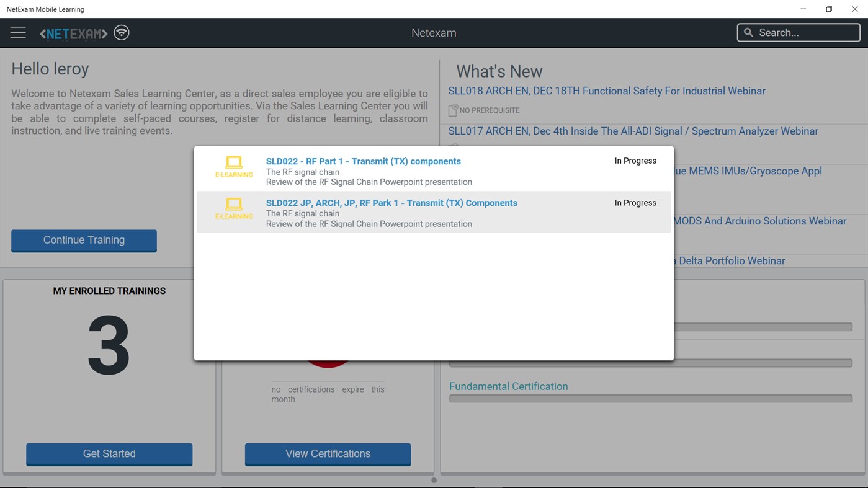This screenshot has height=488, width=868.
Task: Click the wifi sync status icon
Action: [x=122, y=32]
